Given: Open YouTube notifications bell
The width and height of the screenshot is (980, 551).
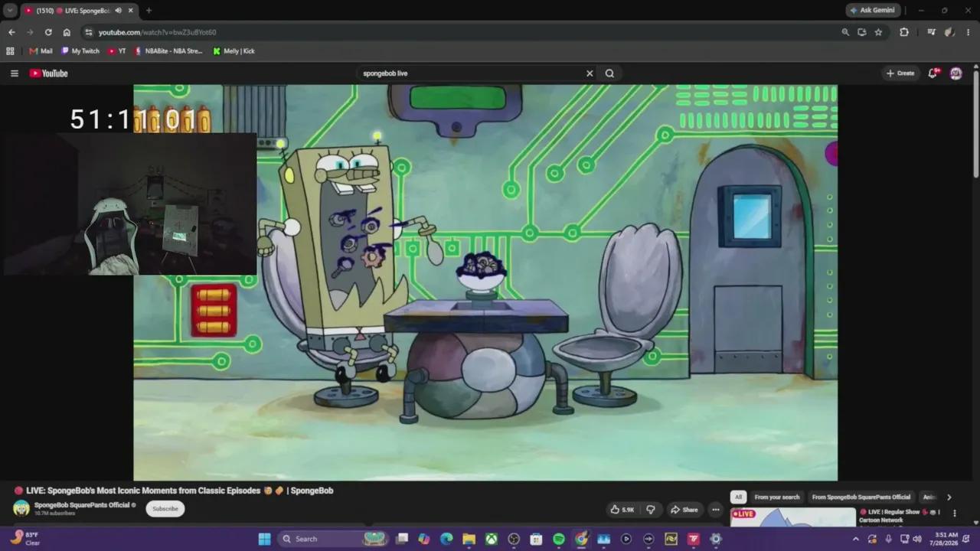Looking at the screenshot, I should [933, 73].
